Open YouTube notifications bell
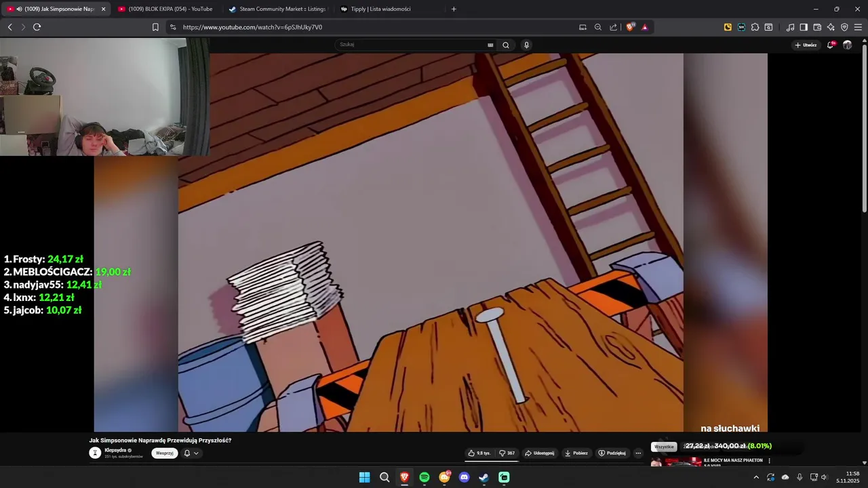This screenshot has height=488, width=868. click(x=831, y=45)
